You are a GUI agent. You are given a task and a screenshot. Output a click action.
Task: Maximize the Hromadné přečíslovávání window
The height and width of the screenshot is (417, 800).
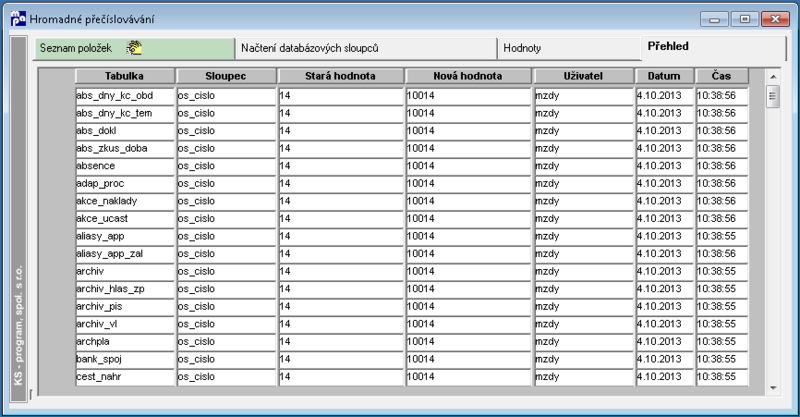coord(744,19)
